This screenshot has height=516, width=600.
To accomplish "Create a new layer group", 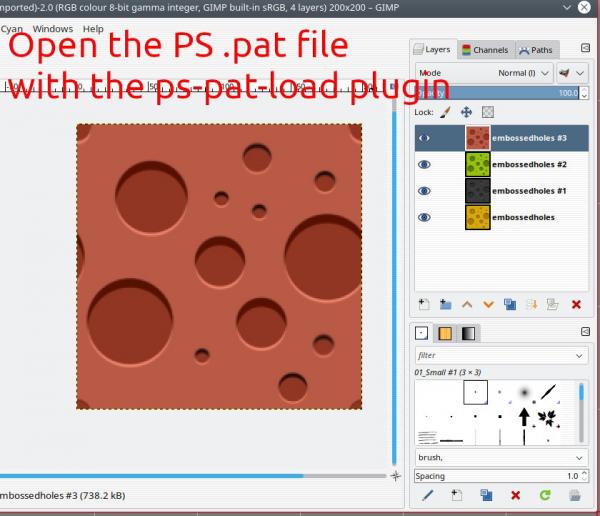I will click(445, 304).
